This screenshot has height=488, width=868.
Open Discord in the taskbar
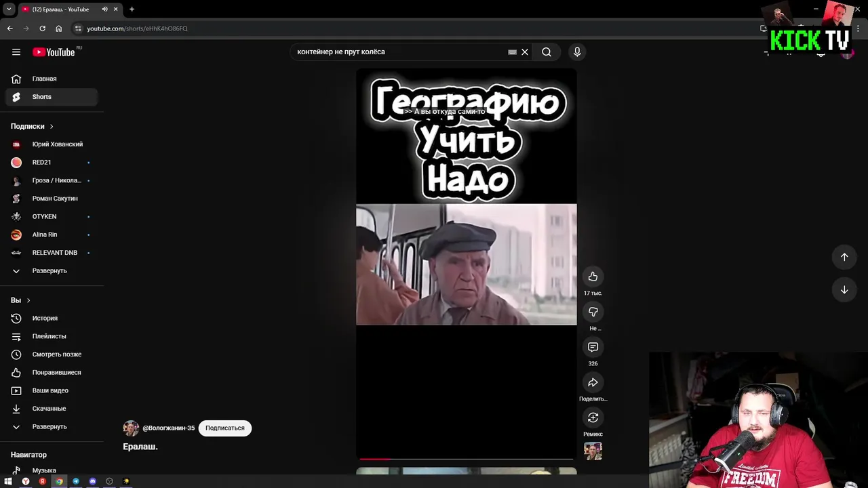(x=92, y=481)
